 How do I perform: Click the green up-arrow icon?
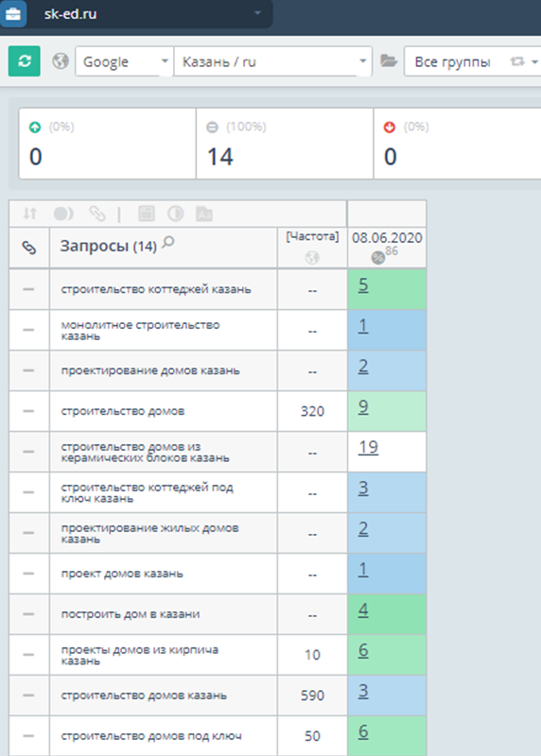pyautogui.click(x=35, y=128)
